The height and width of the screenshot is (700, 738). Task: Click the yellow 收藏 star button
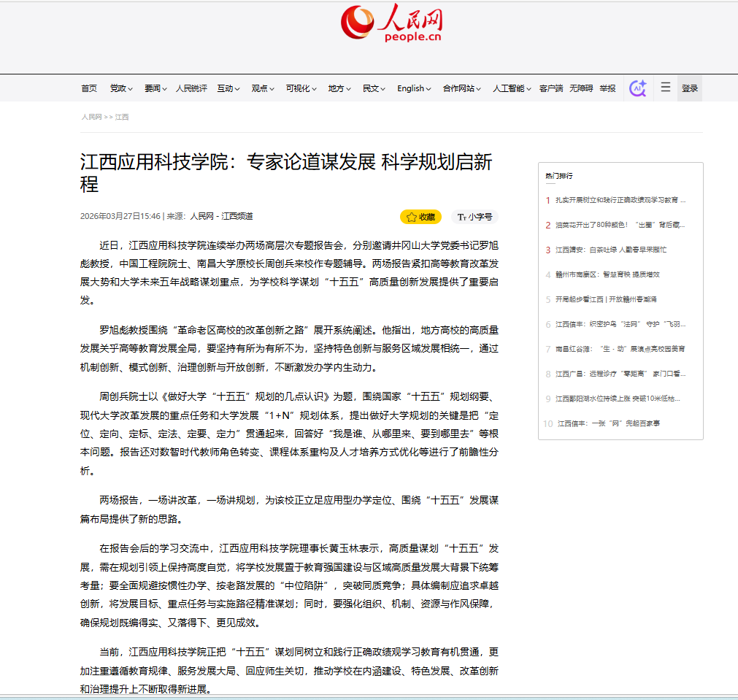pos(420,217)
